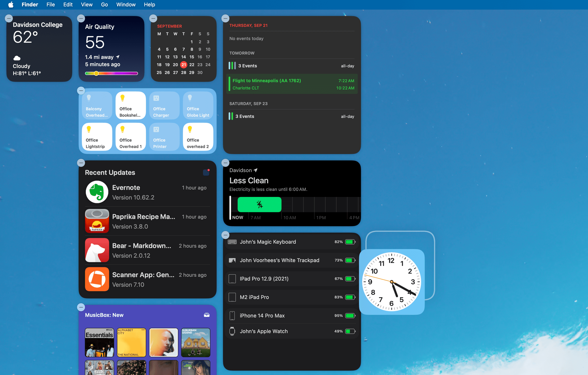Click the iPad Pro 12.9 device icon
Viewport: 588px width, 375px height.
tap(232, 279)
